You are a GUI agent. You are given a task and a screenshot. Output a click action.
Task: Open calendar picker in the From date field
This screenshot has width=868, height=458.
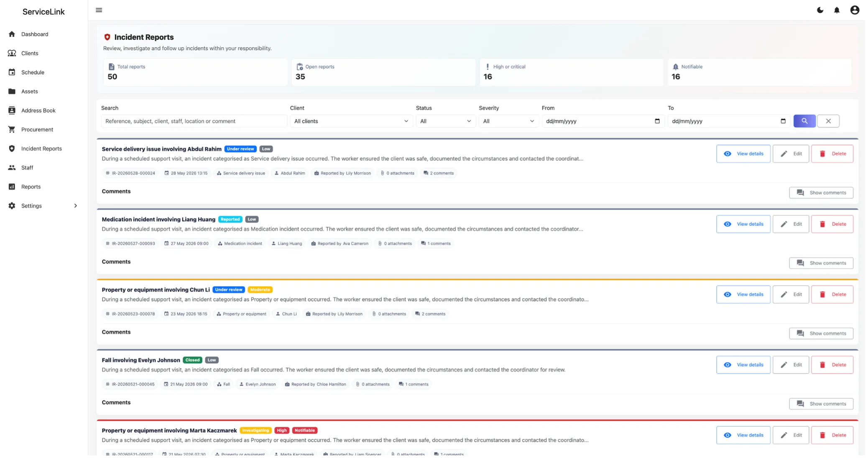(657, 121)
